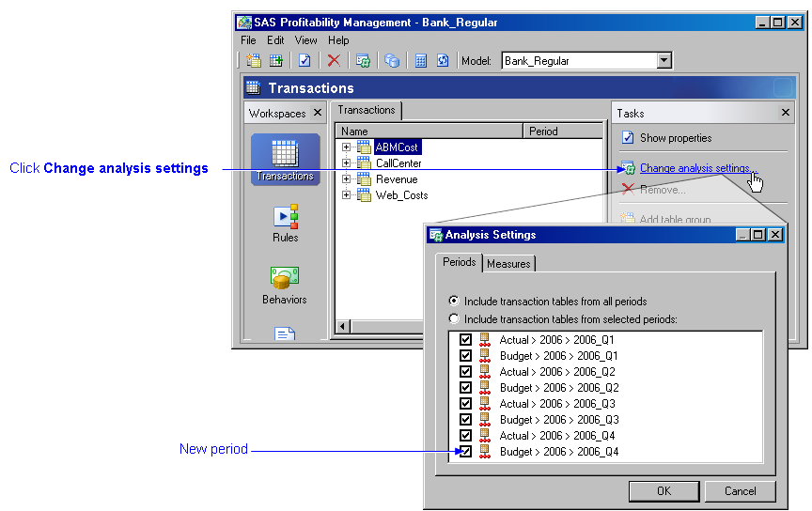Open the Transactions workspace icon

[285, 159]
